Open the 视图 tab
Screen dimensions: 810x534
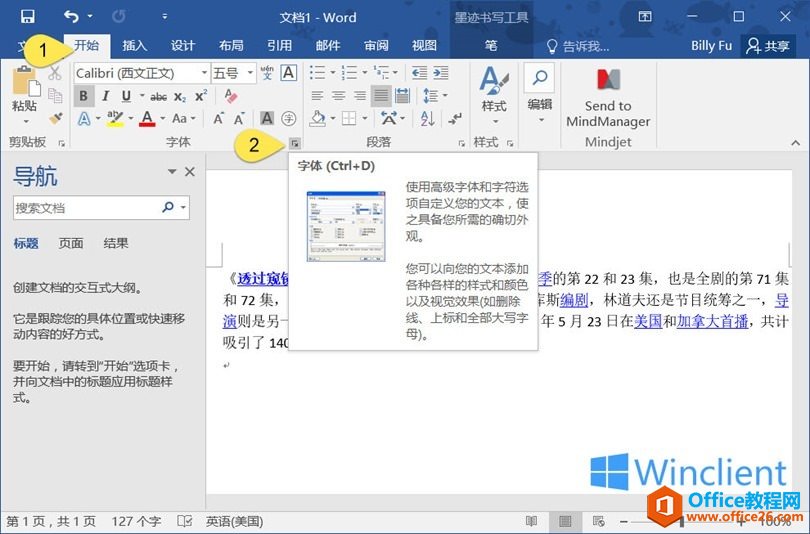click(x=424, y=45)
